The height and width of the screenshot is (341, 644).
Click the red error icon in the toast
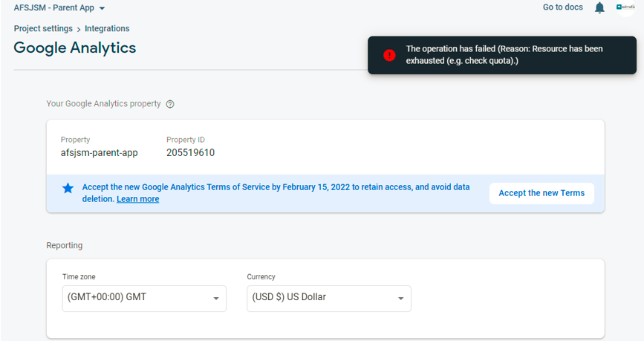pos(389,55)
